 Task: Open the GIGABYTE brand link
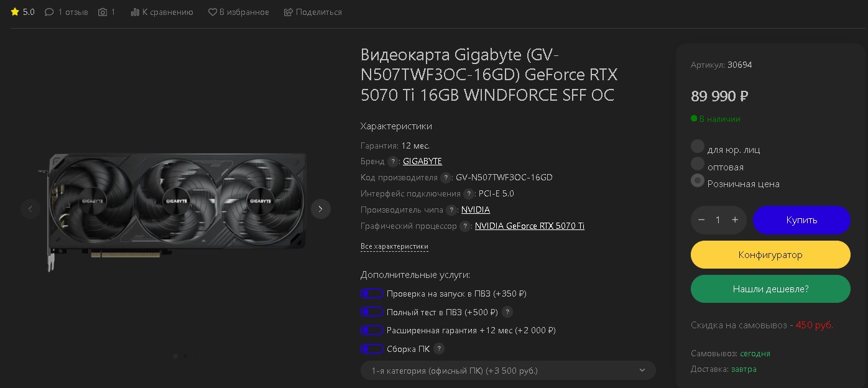tap(422, 161)
